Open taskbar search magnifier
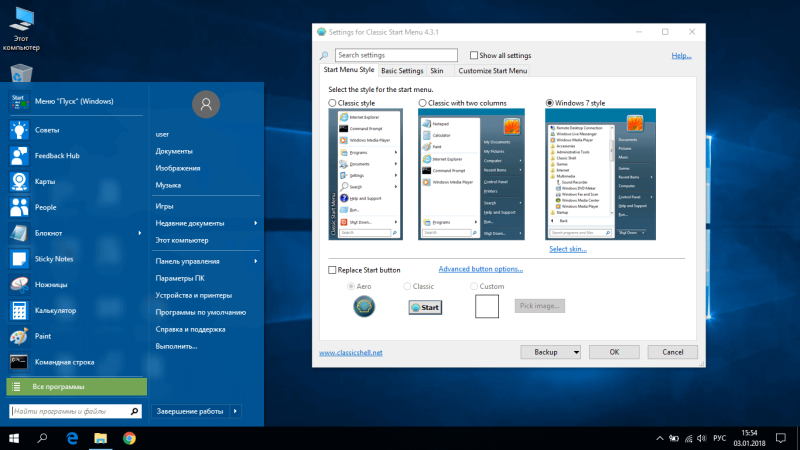The image size is (800, 450). coord(42,438)
